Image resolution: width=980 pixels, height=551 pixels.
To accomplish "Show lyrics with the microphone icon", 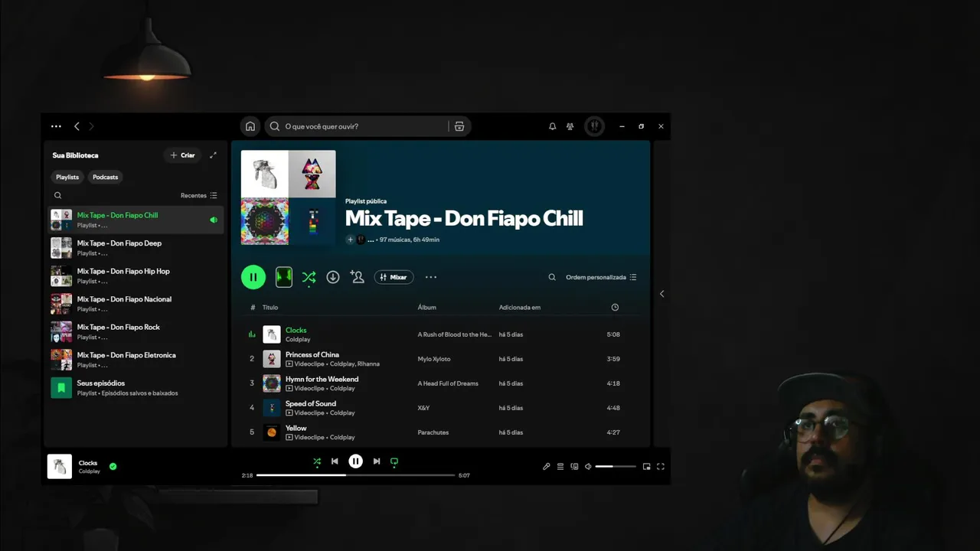I will click(547, 467).
